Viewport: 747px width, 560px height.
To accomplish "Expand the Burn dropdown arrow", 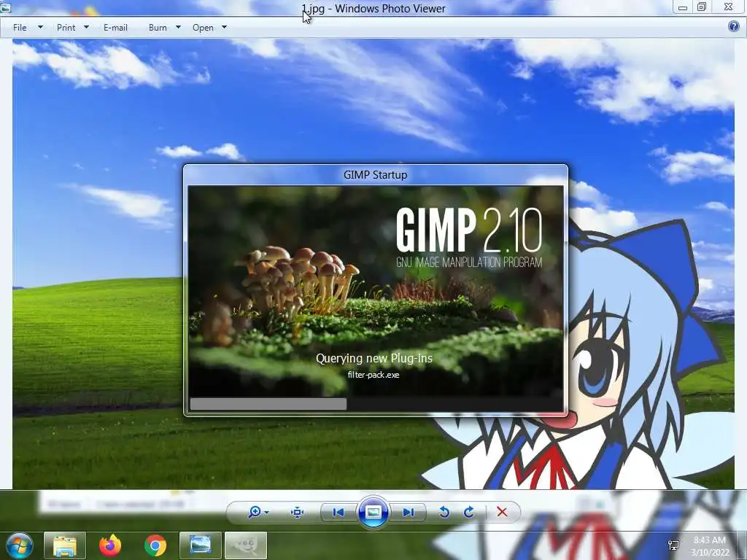I will 178,27.
